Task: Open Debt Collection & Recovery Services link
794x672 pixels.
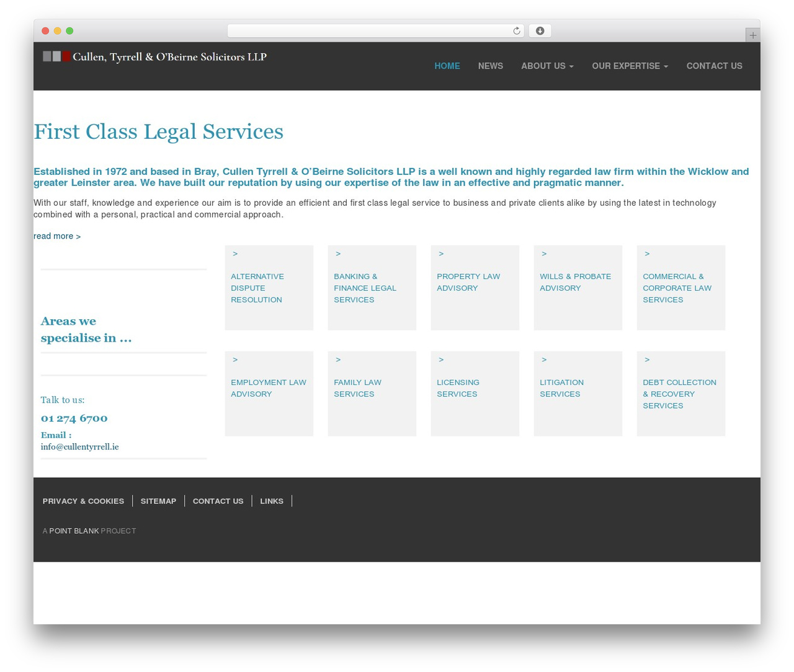Action: point(679,394)
